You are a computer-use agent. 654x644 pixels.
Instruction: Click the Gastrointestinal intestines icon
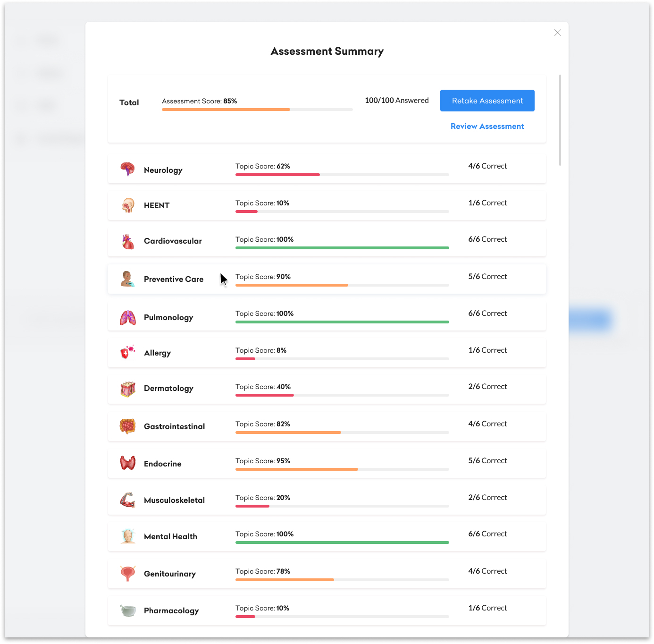click(127, 426)
